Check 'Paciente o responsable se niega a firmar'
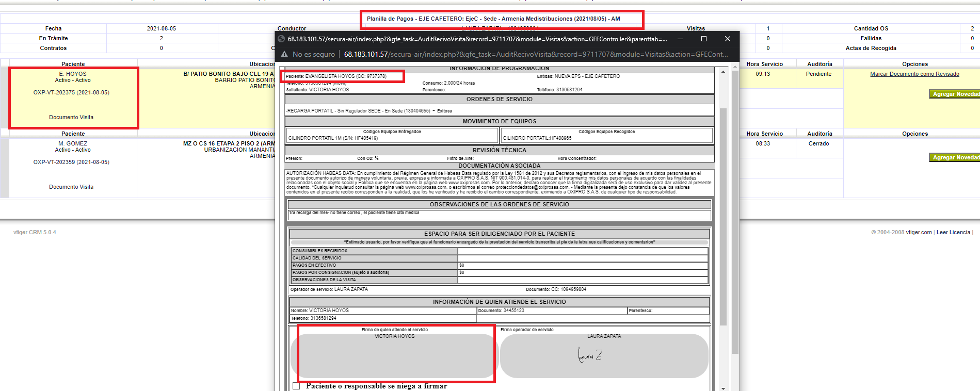The image size is (980, 391). 296,386
